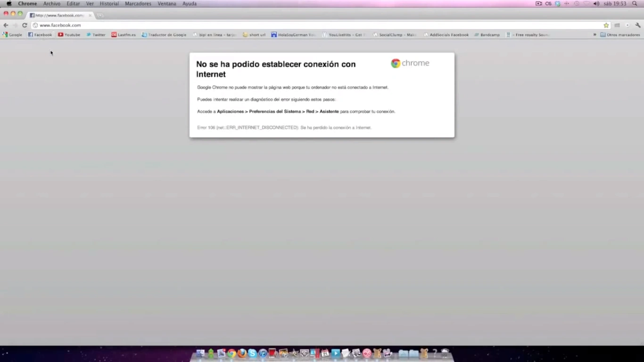Open the Otros marcadores folder

[620, 34]
